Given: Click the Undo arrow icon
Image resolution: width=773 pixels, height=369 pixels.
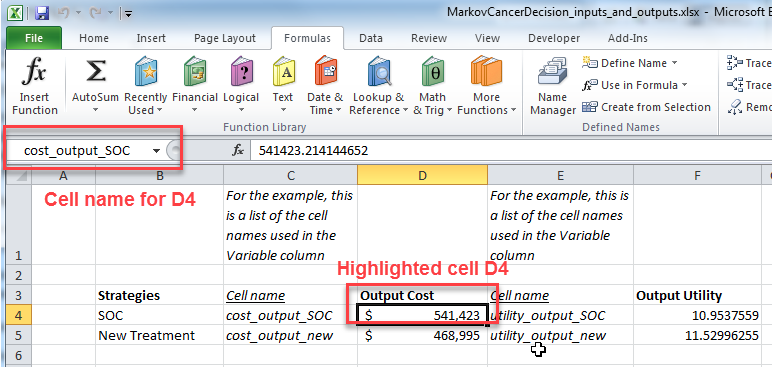Looking at the screenshot, I should (63, 13).
